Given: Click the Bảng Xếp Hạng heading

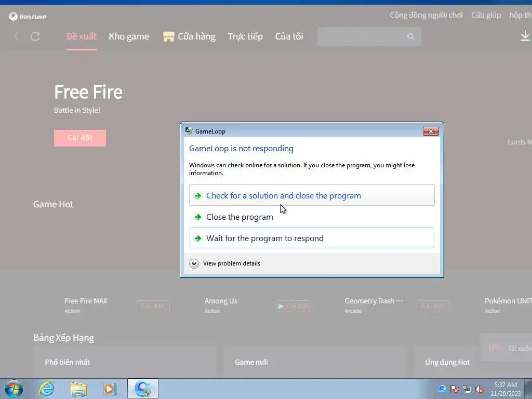Looking at the screenshot, I should [64, 338].
